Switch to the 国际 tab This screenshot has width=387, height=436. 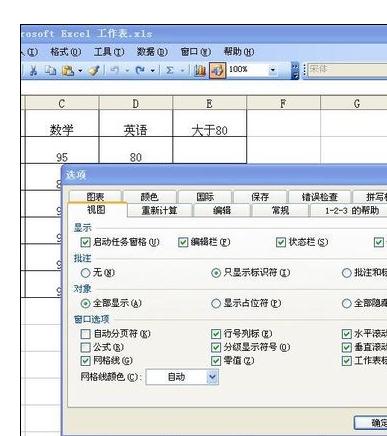(x=205, y=197)
